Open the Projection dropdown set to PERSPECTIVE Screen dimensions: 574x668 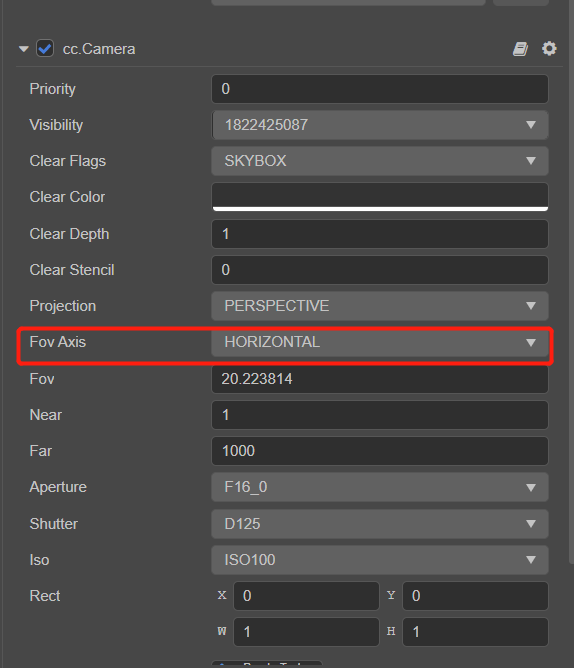380,306
